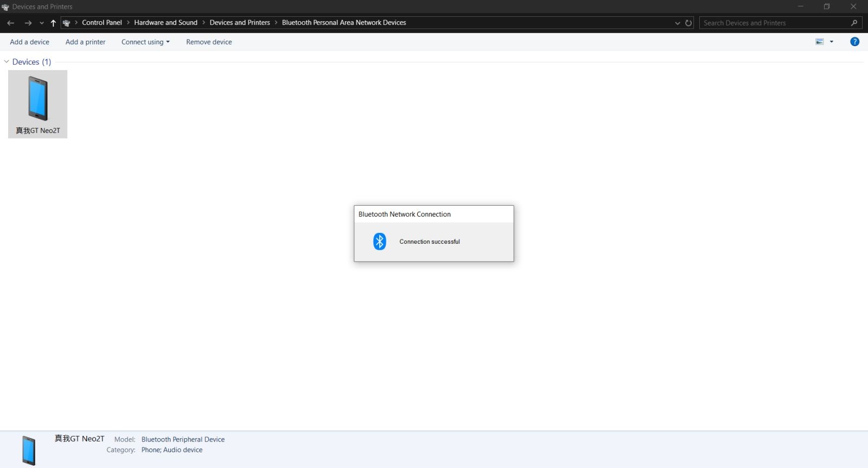
Task: Expand the breadcrumb chevron after Devices and Printers
Action: coord(276,23)
